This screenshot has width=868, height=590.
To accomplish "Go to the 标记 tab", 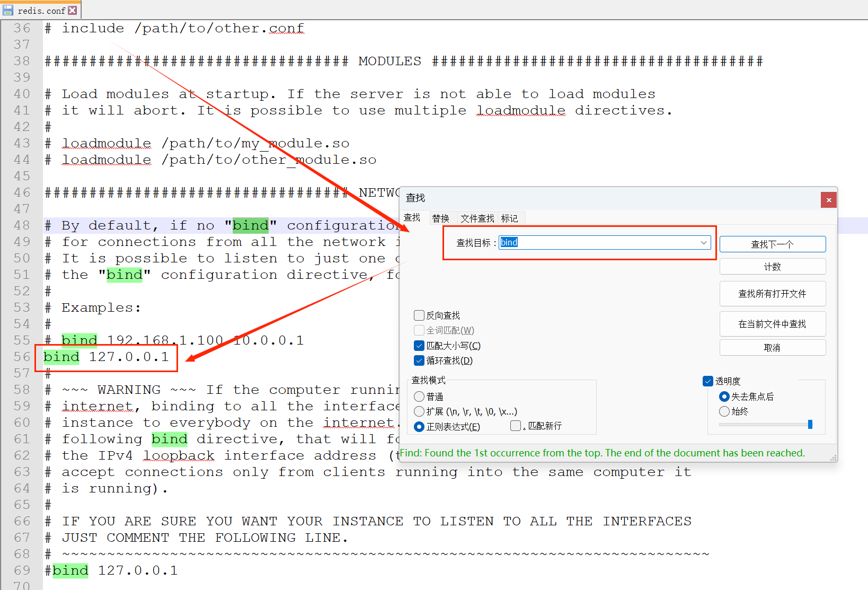I will [x=509, y=218].
